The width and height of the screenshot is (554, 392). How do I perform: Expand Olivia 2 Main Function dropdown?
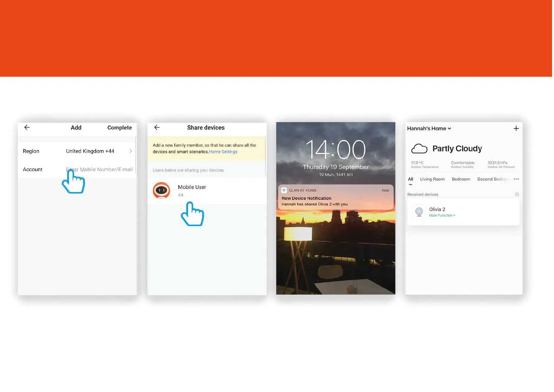442,215
